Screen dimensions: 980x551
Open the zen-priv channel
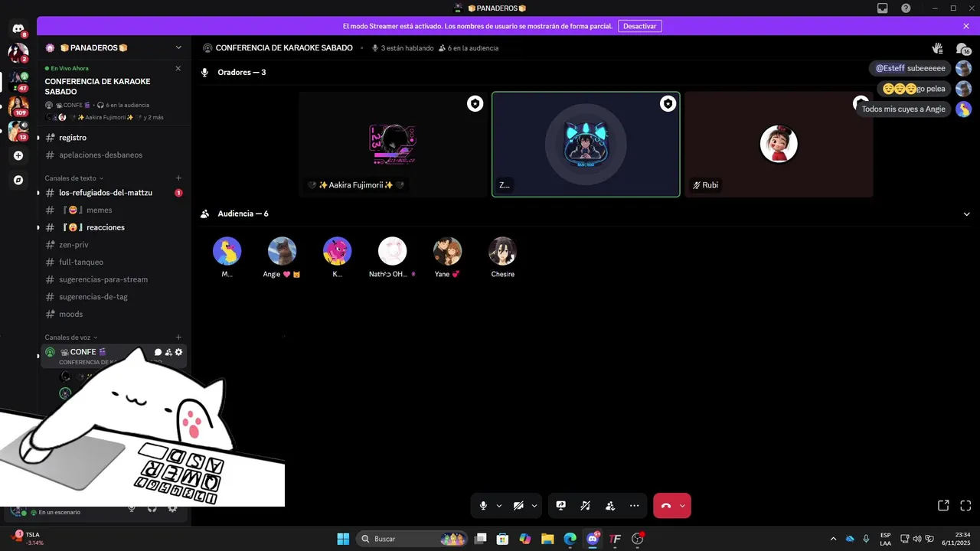tap(114, 245)
